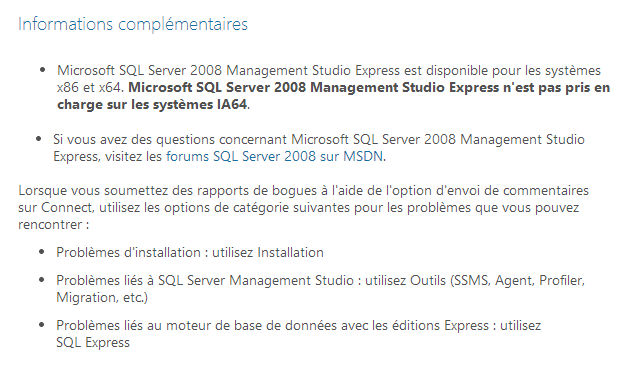Click the text "x86 et x64."
This screenshot has width=633, height=368.
(x=91, y=88)
